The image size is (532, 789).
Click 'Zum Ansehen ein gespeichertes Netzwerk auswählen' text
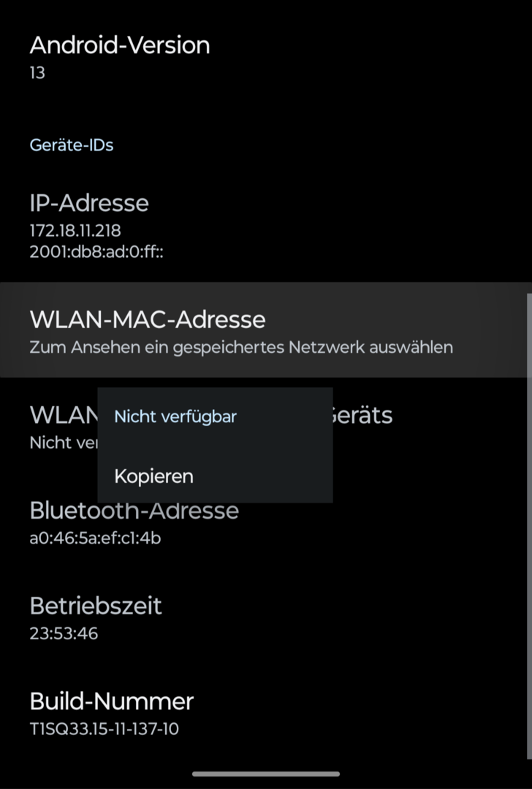241,347
